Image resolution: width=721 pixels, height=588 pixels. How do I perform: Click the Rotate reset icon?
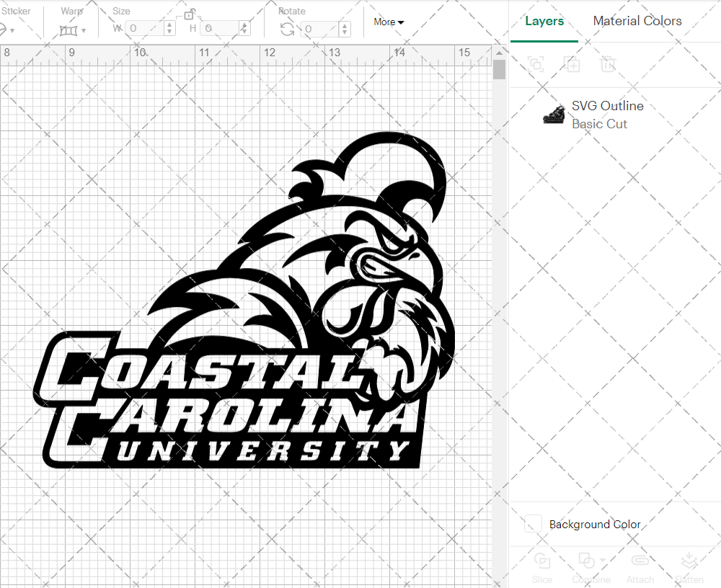click(286, 29)
